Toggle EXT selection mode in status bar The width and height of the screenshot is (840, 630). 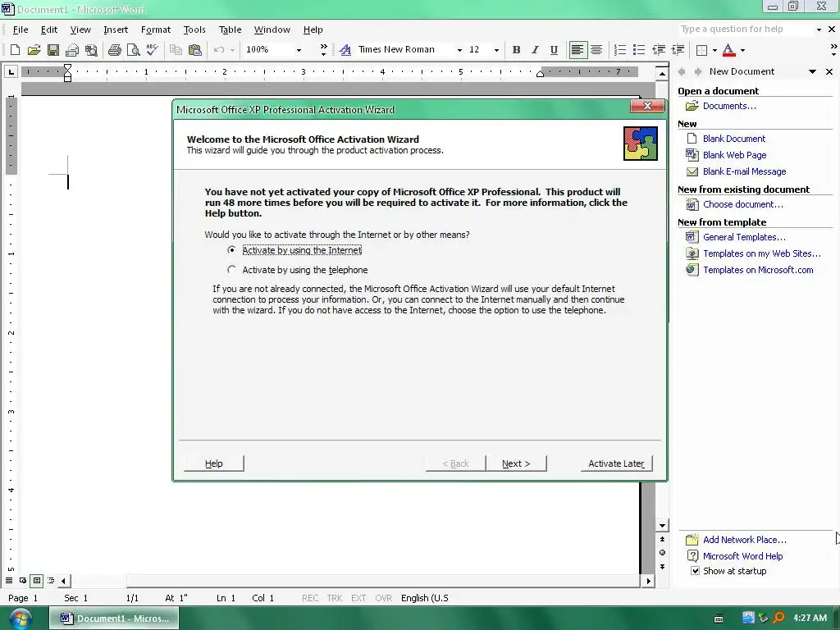click(x=358, y=598)
